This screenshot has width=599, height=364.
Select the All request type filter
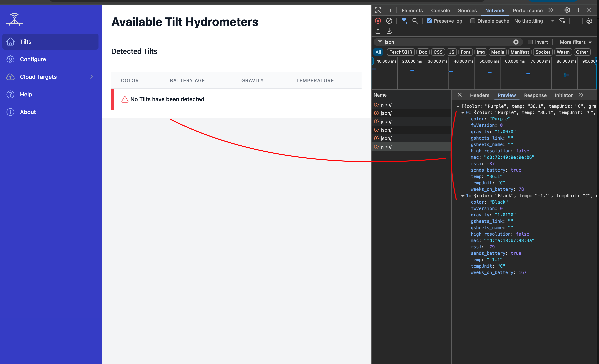coord(378,52)
